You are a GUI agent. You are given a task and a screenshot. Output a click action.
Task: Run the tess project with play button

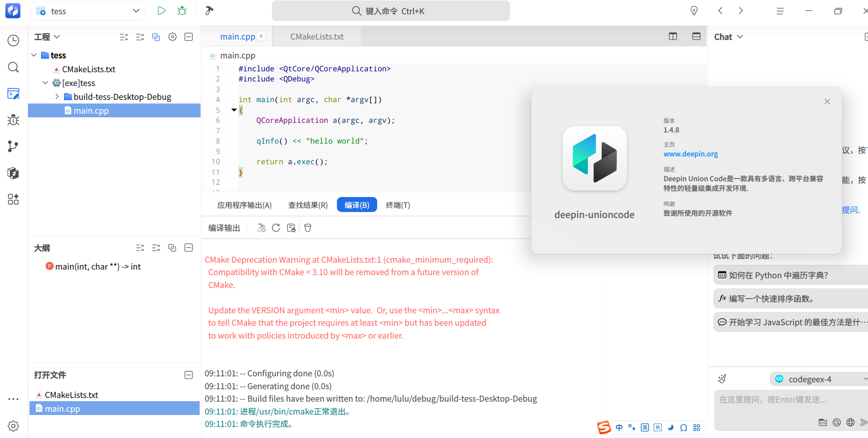[161, 11]
